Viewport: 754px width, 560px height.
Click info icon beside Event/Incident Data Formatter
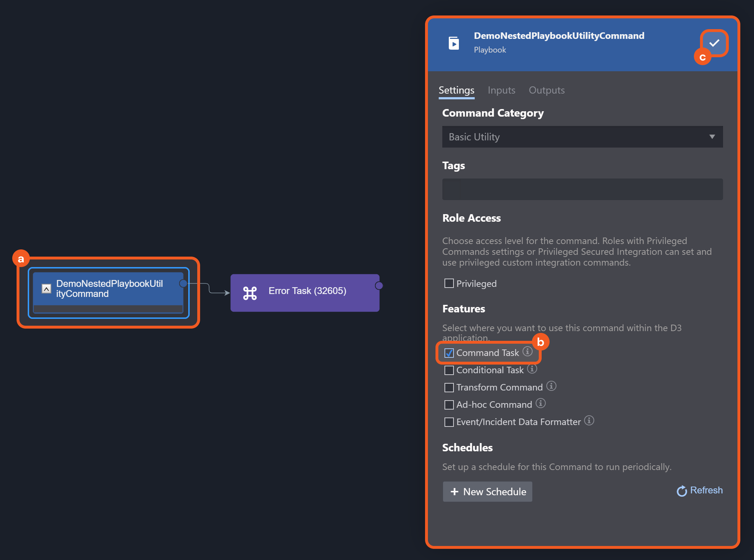click(589, 420)
